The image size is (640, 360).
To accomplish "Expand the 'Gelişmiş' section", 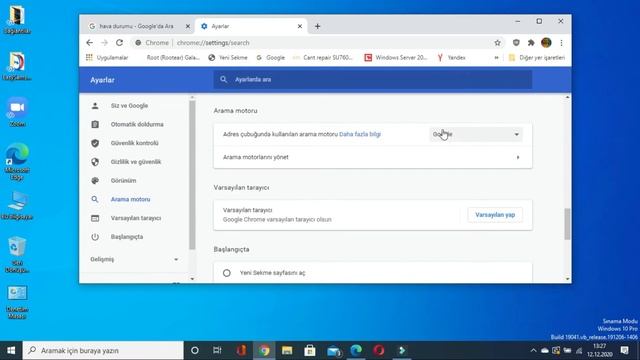I will (135, 259).
